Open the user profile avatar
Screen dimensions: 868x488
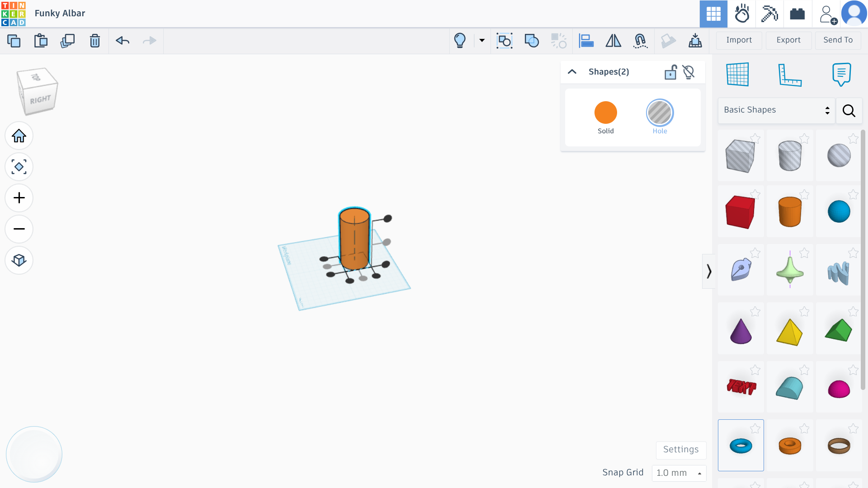[854, 14]
